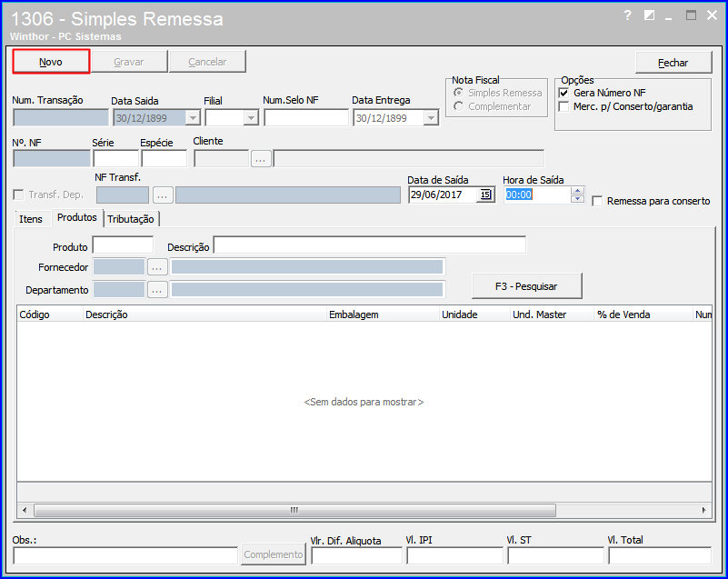Click F3 - Pesquisar button

526,286
